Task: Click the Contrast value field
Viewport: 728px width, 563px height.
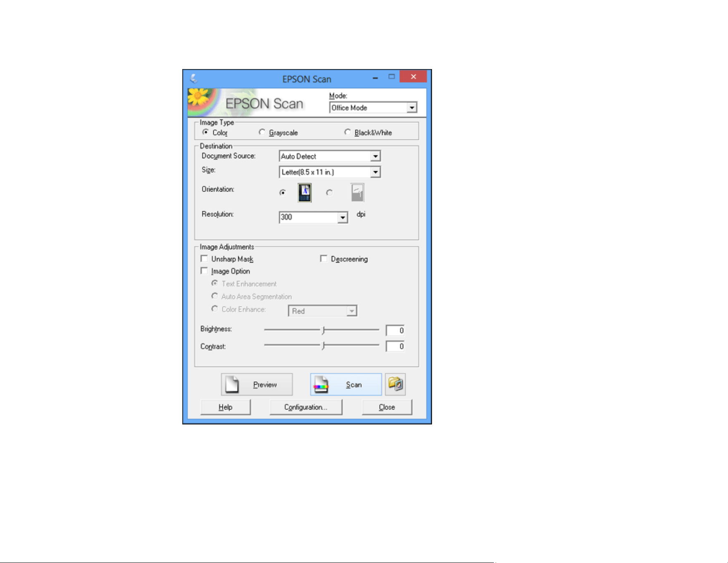Action: pyautogui.click(x=395, y=346)
